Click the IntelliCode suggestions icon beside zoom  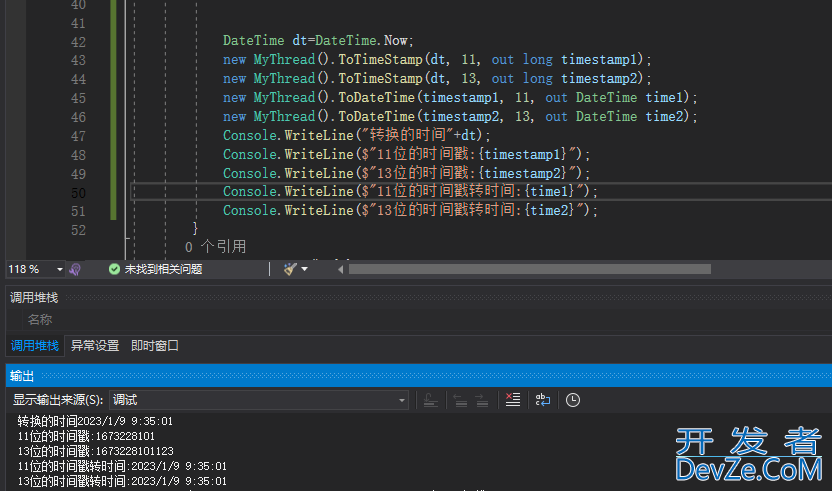click(75, 269)
